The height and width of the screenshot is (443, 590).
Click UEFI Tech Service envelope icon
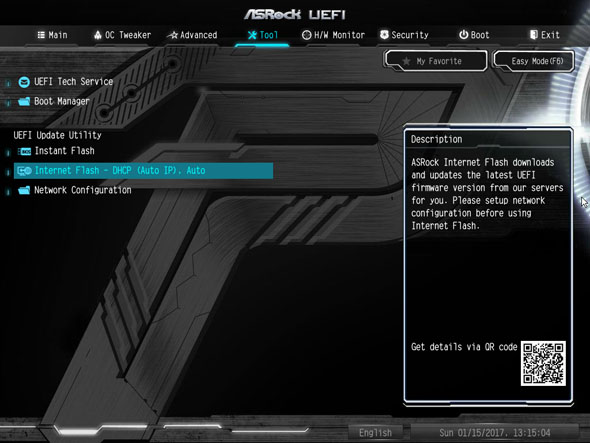pyautogui.click(x=24, y=82)
